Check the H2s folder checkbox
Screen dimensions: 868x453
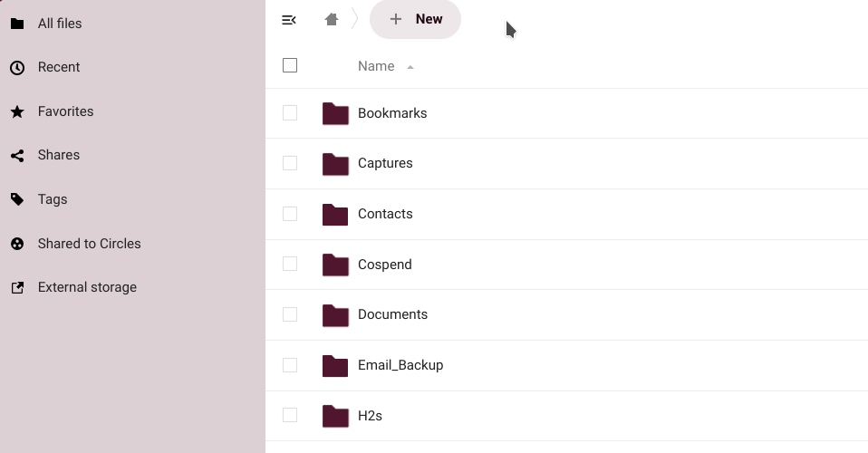click(x=290, y=415)
